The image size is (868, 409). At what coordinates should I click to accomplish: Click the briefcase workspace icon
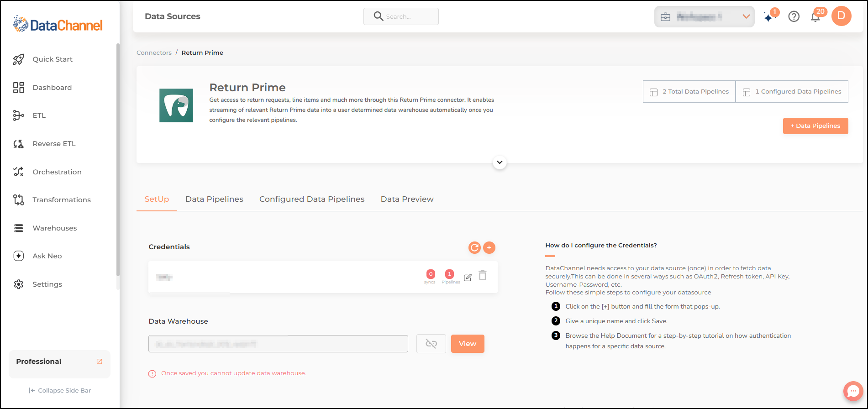666,17
